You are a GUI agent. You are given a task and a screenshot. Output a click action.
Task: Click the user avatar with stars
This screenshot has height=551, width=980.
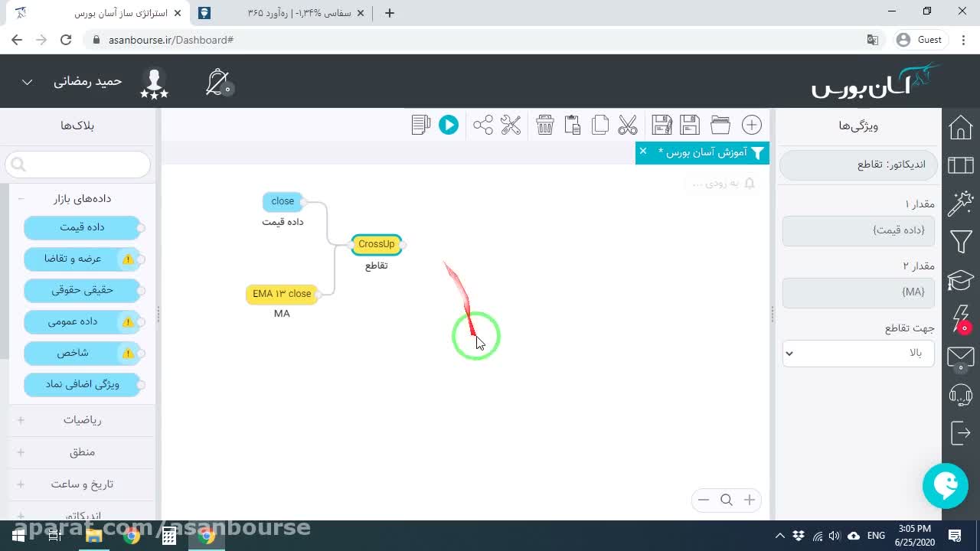154,83
